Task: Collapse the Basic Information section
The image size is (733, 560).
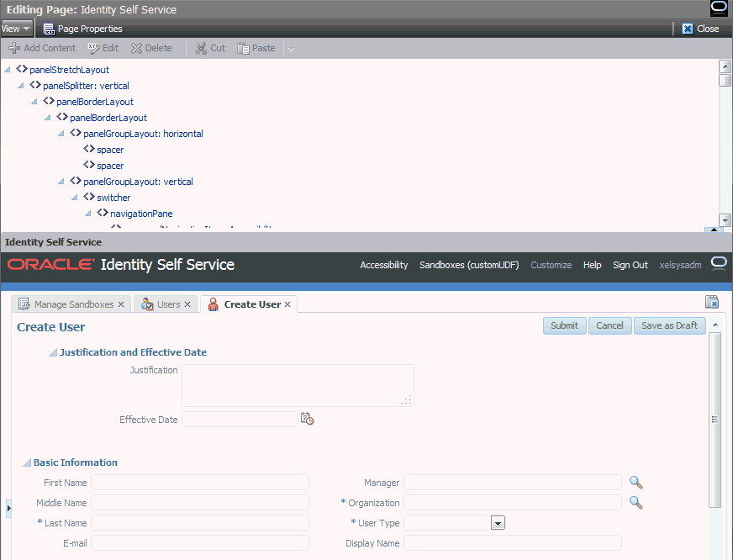Action: pos(27,462)
